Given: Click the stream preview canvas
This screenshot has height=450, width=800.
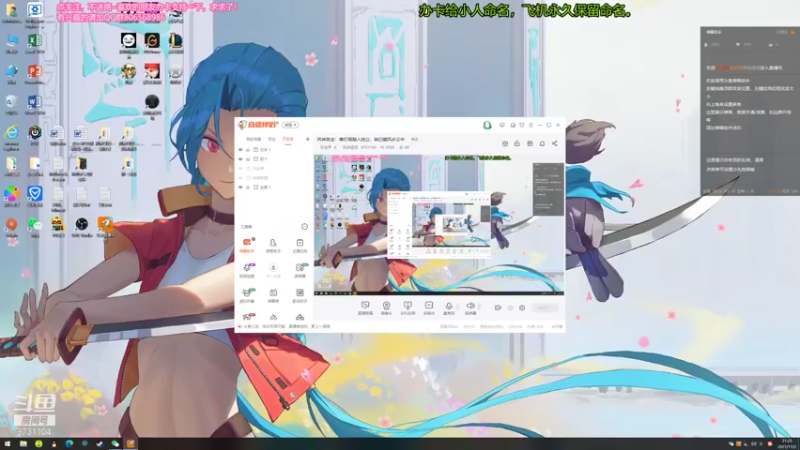Looking at the screenshot, I should click(x=439, y=224).
